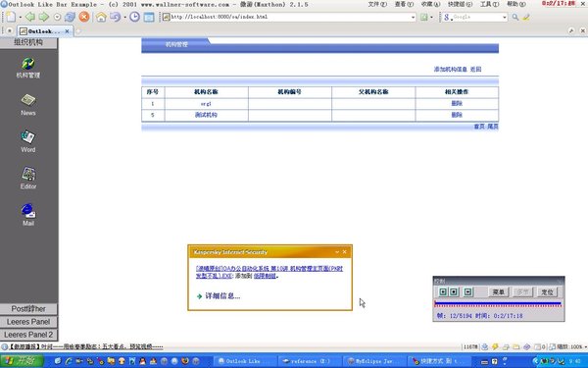Image resolution: width=588 pixels, height=368 pixels.
Task: Open the 快捷组 menu
Action: coord(461,4)
